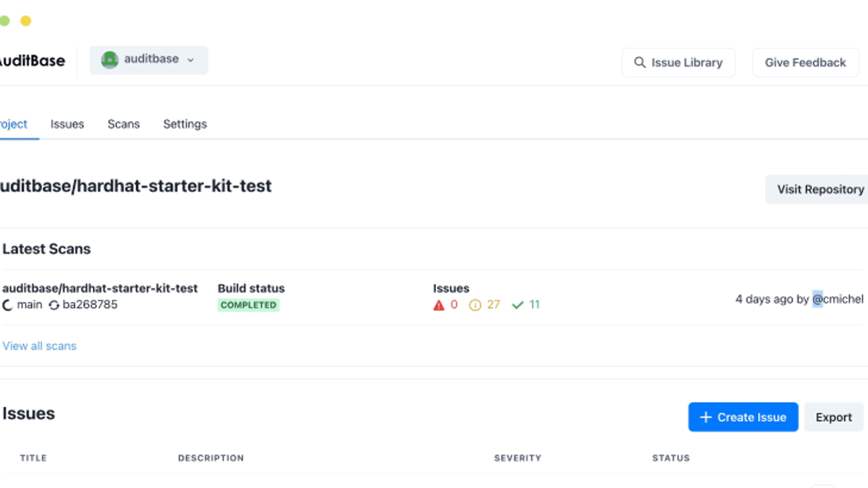Click the yellow minimize window dot
The image size is (868, 488).
25,21
